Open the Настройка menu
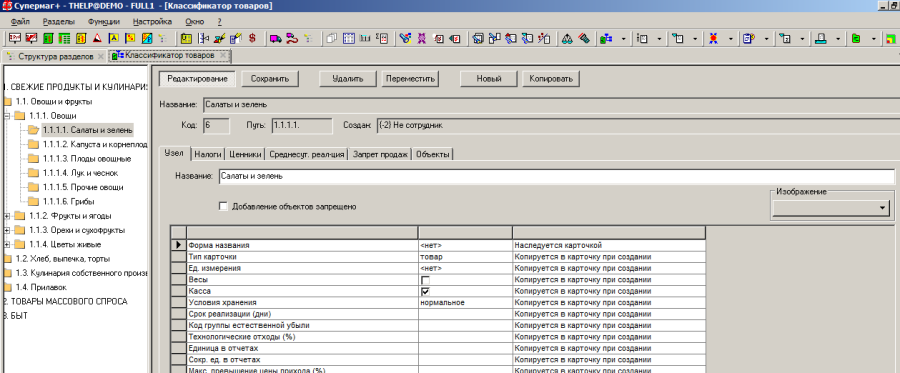The image size is (900, 373). point(152,21)
